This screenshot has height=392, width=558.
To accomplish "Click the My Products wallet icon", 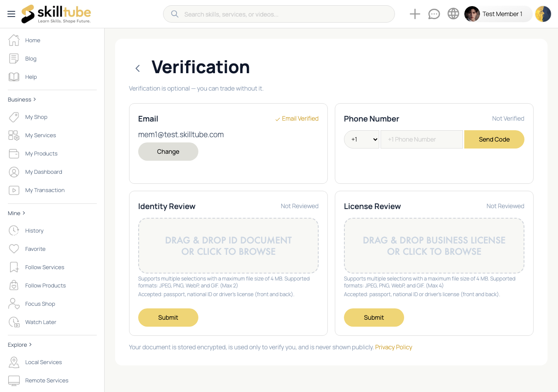I will [x=14, y=153].
